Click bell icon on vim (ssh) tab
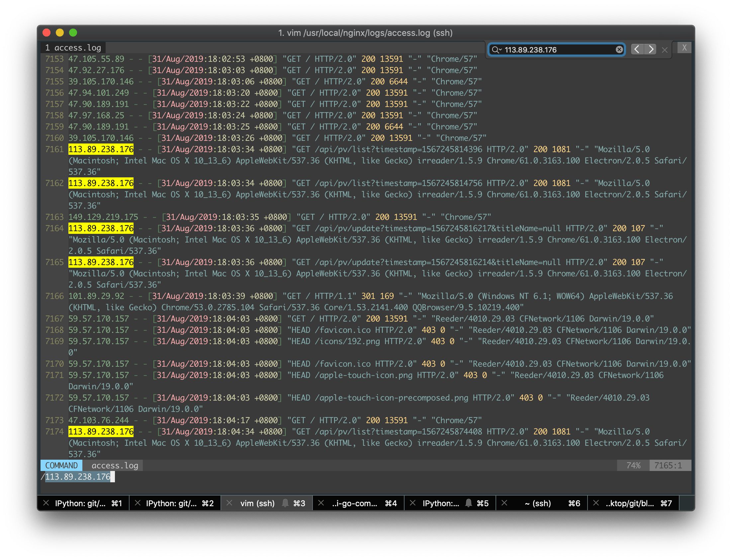This screenshot has height=560, width=732. pyautogui.click(x=285, y=503)
